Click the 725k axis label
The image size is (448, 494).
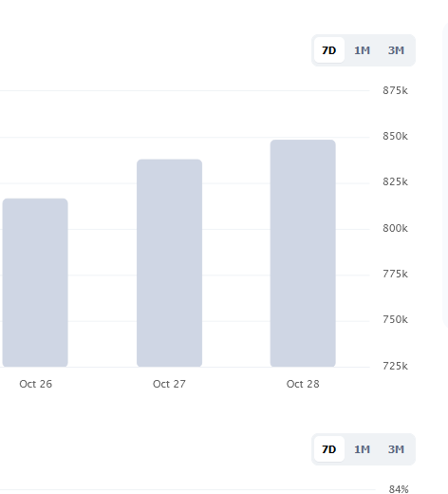click(395, 366)
